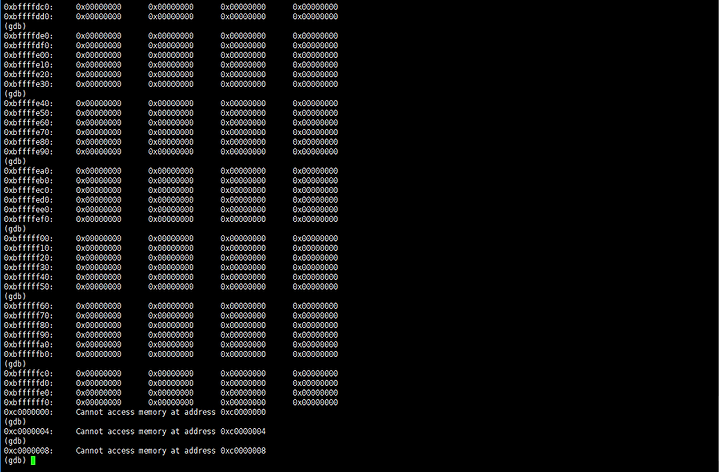Click the address label 0xbfffff60:
Screen dimensions: 720x472
[x=28, y=306]
